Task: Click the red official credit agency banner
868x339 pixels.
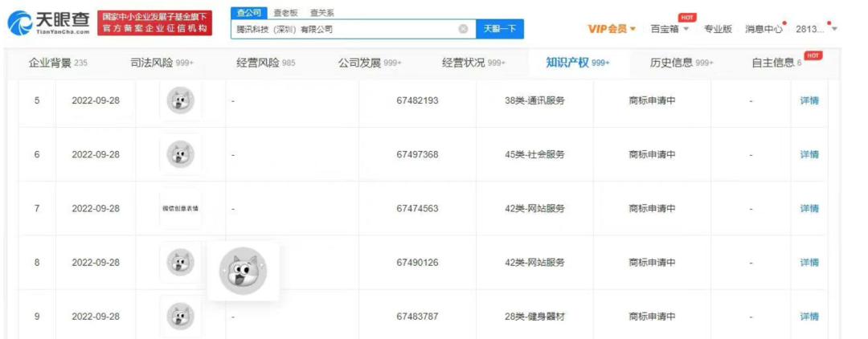Action: click(x=155, y=23)
